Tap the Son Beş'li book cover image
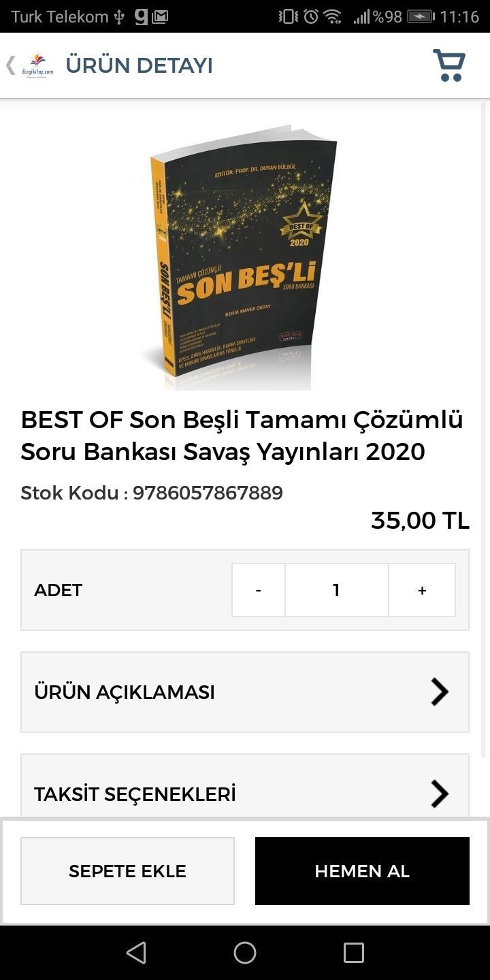490x980 pixels. [x=243, y=257]
